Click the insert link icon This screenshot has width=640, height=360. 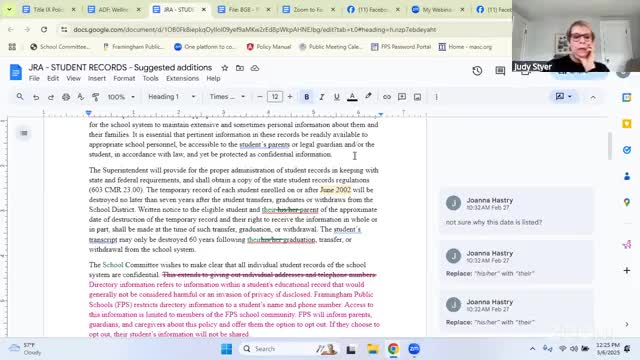pos(387,97)
